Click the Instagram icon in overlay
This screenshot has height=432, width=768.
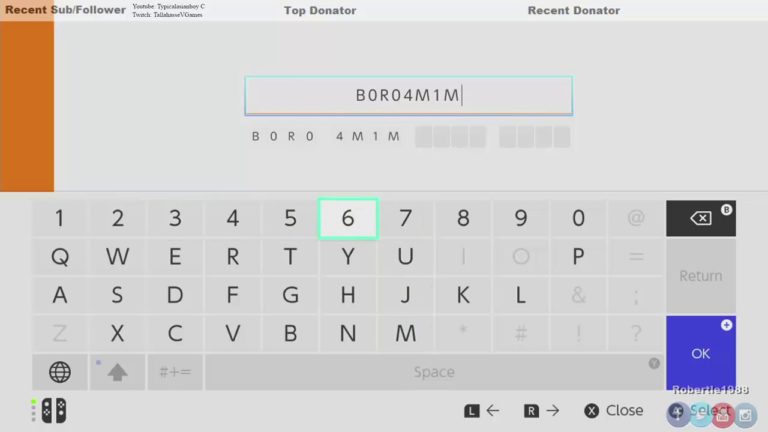point(743,412)
